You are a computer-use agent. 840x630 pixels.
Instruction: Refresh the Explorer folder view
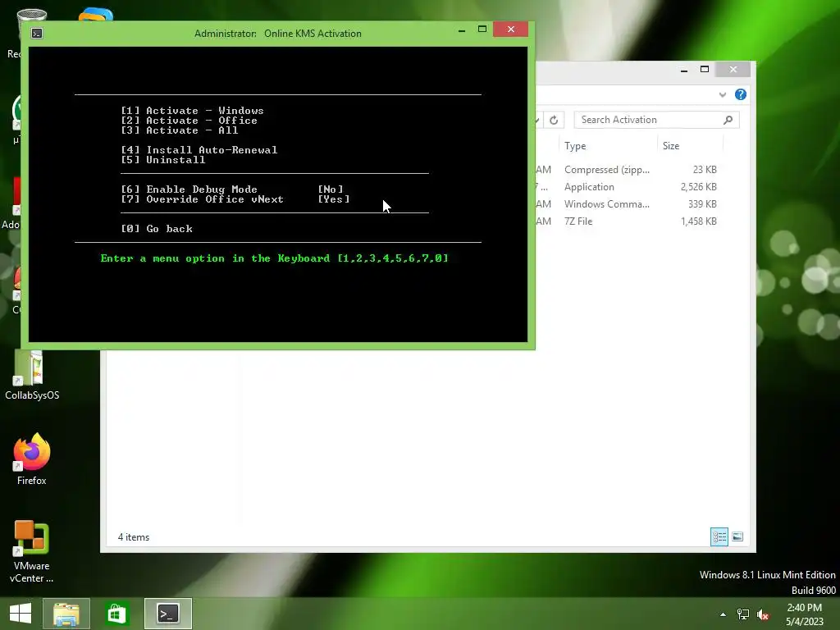point(554,120)
